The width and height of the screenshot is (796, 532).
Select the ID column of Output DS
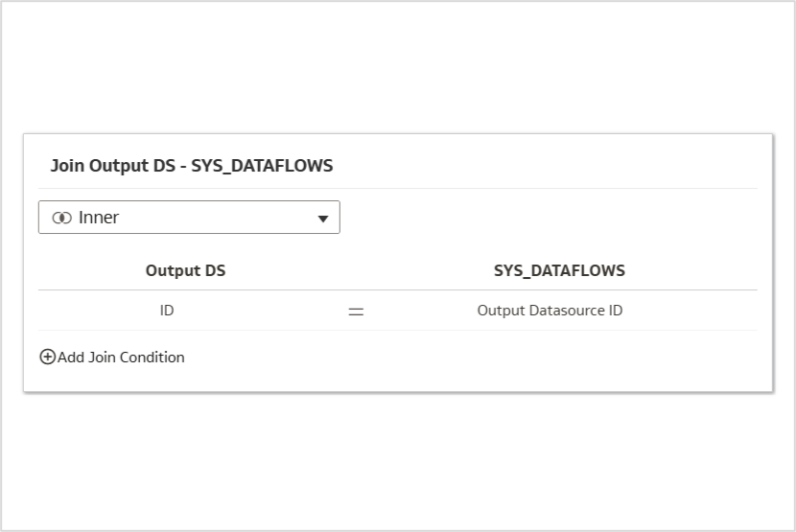click(167, 311)
